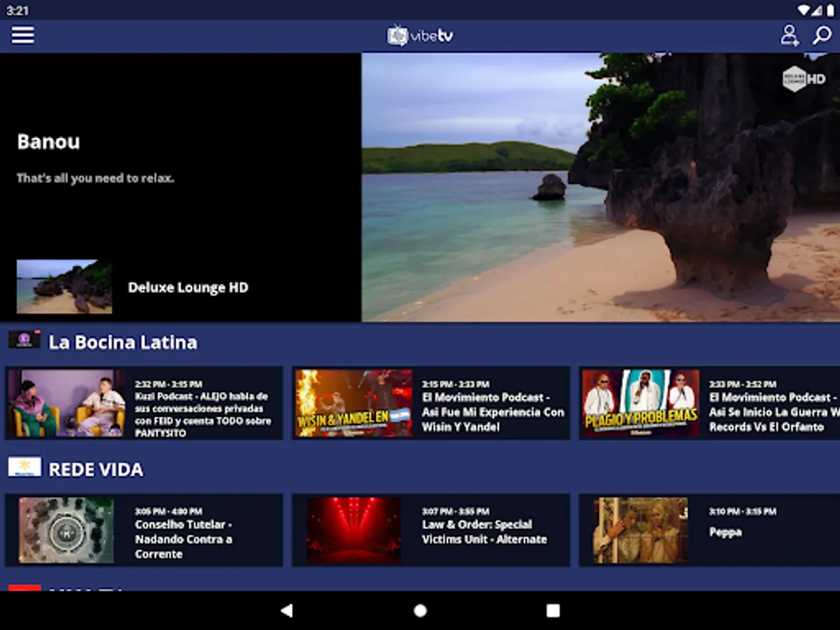Open Plagio y Problemas thumbnail

(640, 403)
